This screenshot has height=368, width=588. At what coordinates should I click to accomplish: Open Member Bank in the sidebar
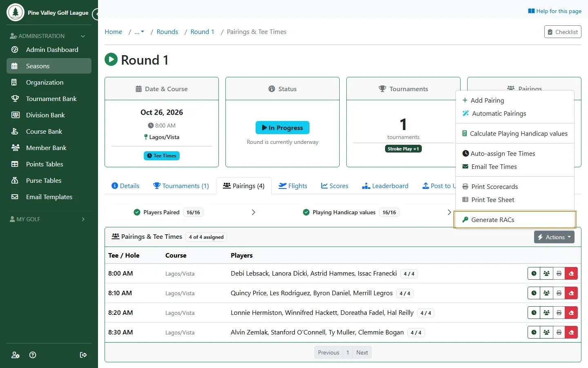(x=49, y=148)
